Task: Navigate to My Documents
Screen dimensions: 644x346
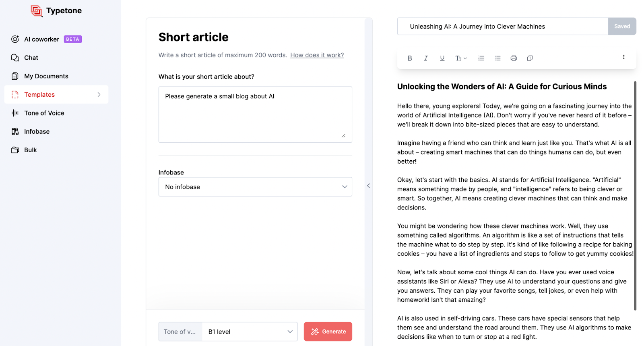Action: tap(46, 76)
